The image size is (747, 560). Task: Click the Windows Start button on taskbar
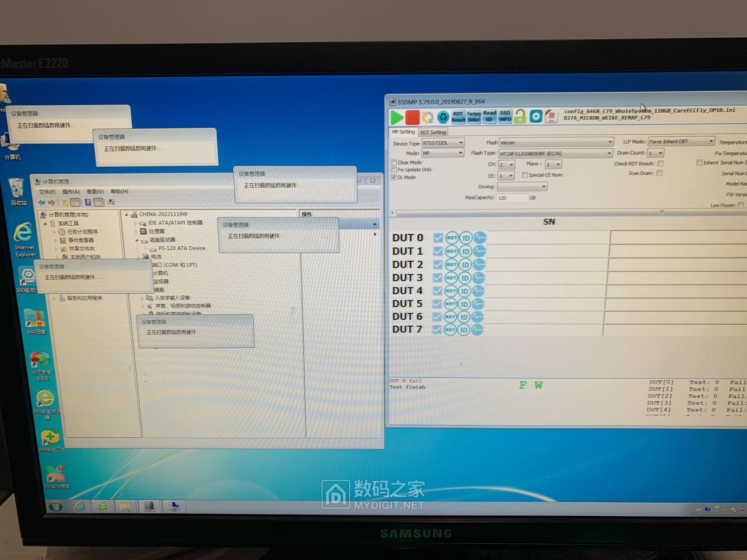point(56,506)
